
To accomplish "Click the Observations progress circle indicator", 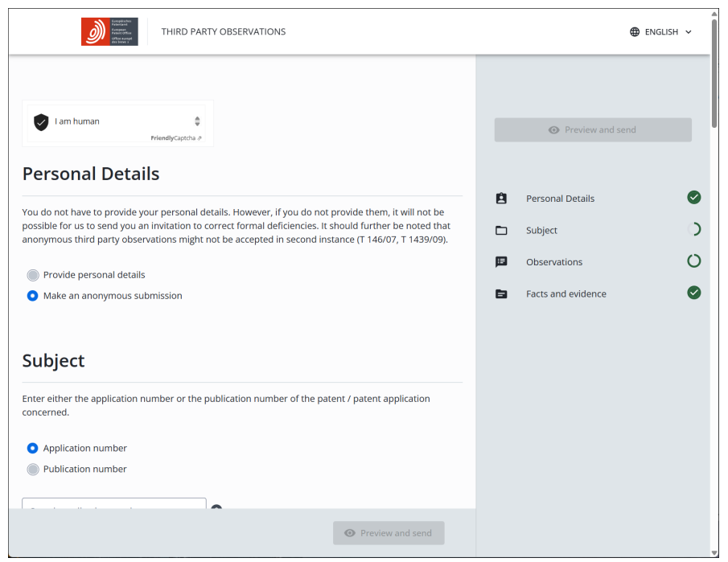I will coord(693,261).
